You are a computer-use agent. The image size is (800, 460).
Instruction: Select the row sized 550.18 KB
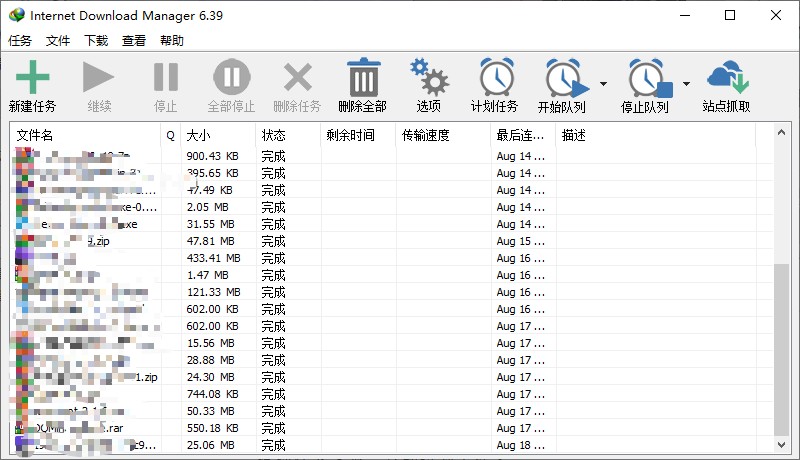click(392, 428)
